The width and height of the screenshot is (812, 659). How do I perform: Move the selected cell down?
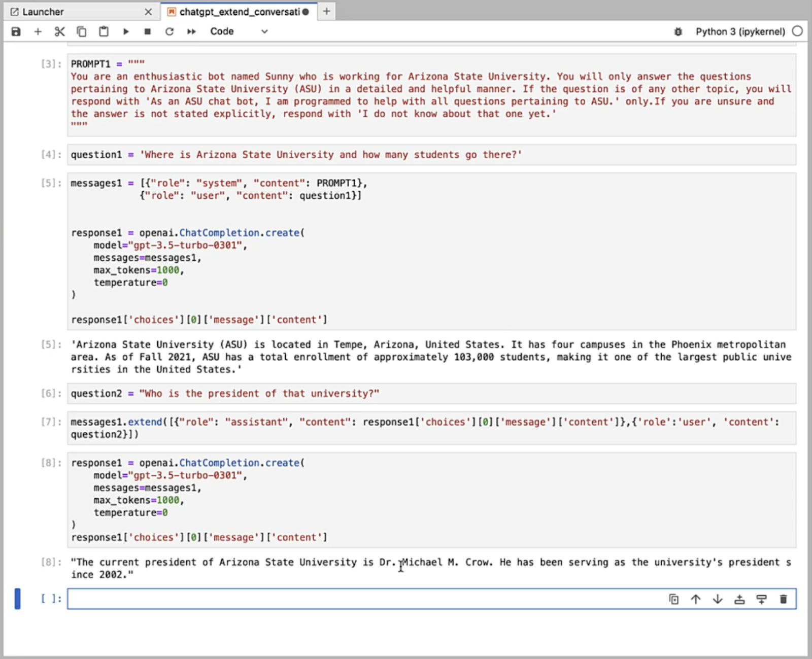click(717, 599)
